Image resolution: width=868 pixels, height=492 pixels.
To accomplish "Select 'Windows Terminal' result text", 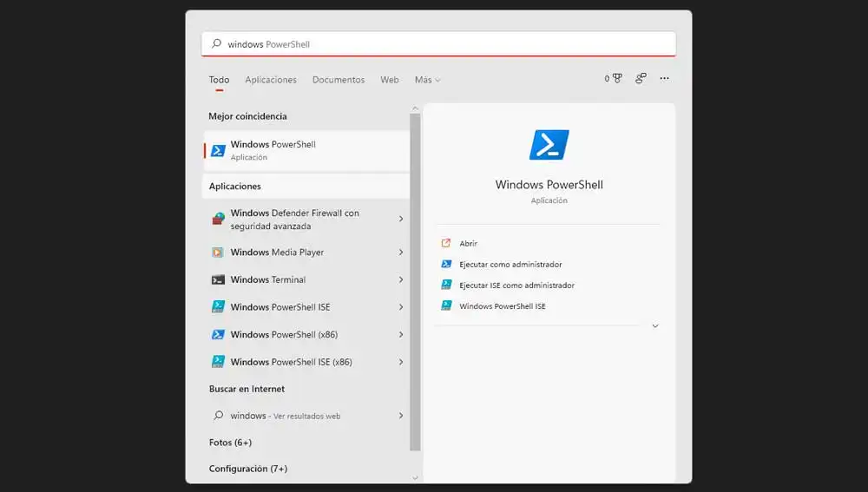I will tap(268, 280).
